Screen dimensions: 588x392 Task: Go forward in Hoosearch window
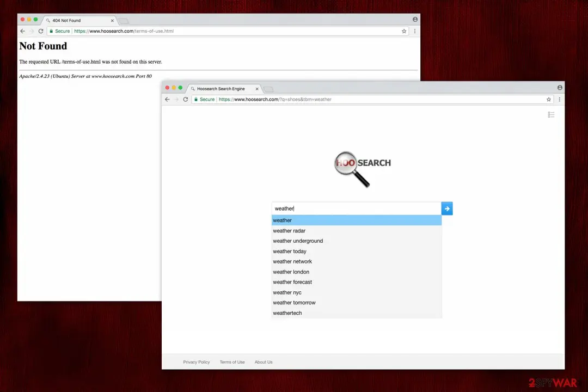click(x=176, y=100)
